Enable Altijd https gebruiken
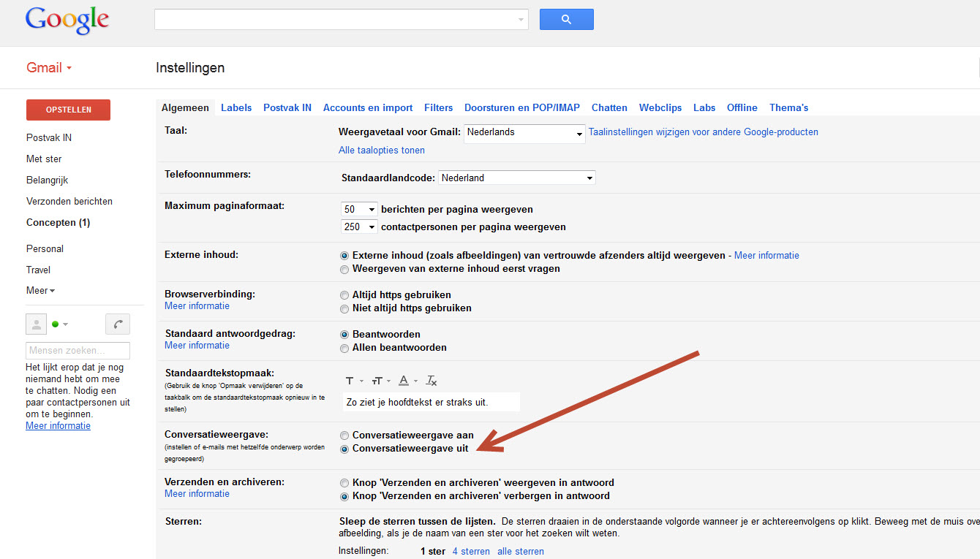980x559 pixels. pyautogui.click(x=344, y=295)
